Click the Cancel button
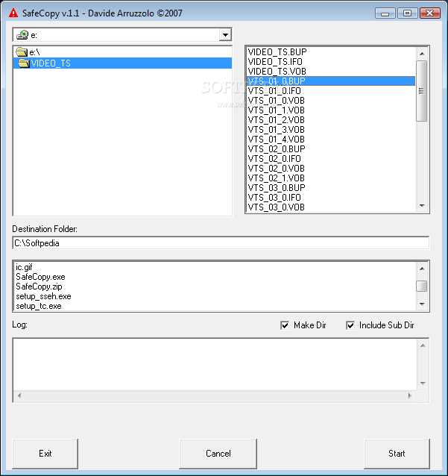448x476 pixels. [x=218, y=454]
